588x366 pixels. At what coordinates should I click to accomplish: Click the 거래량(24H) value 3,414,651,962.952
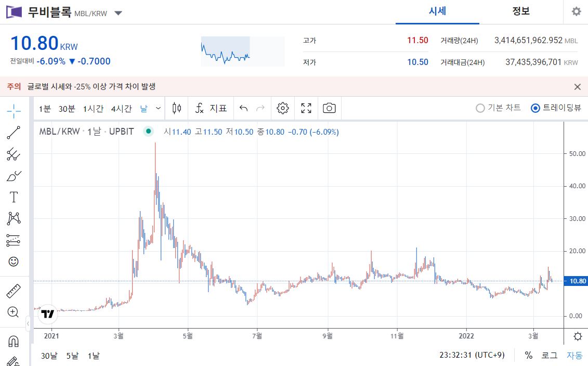click(528, 40)
